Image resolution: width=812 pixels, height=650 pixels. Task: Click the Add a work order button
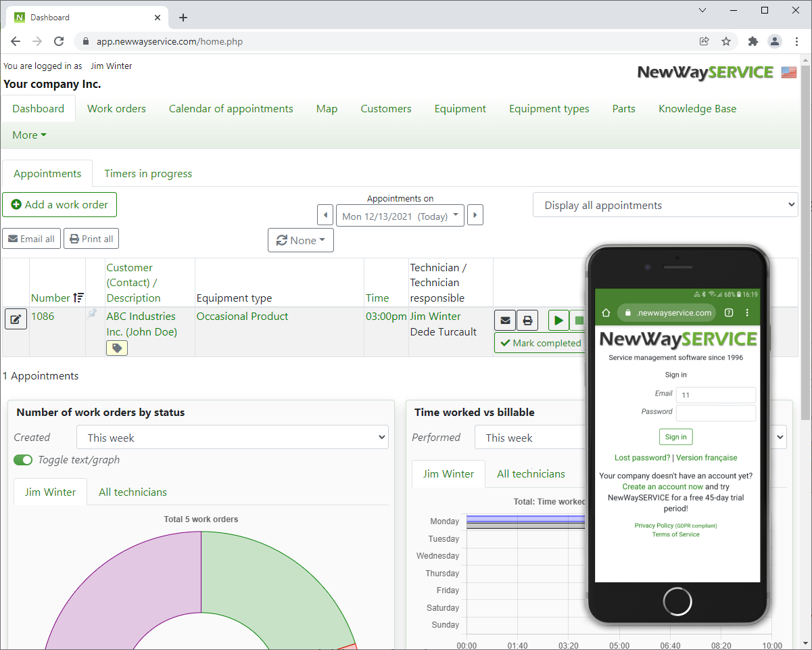(x=59, y=204)
